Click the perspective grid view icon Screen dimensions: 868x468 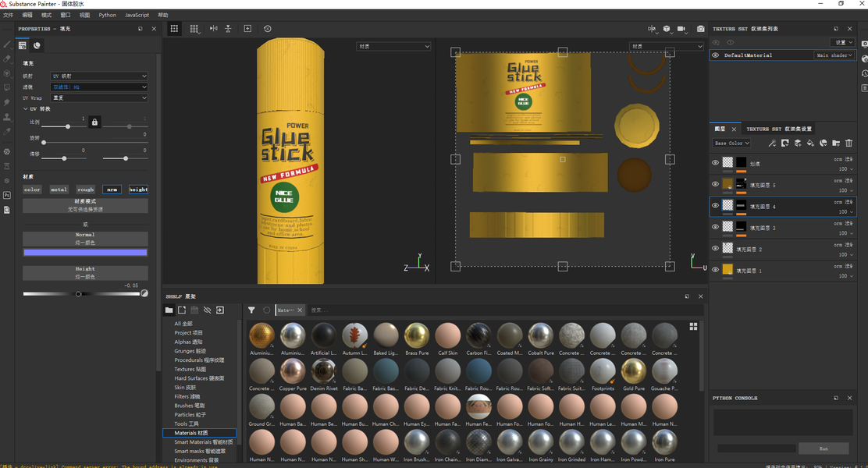(194, 29)
